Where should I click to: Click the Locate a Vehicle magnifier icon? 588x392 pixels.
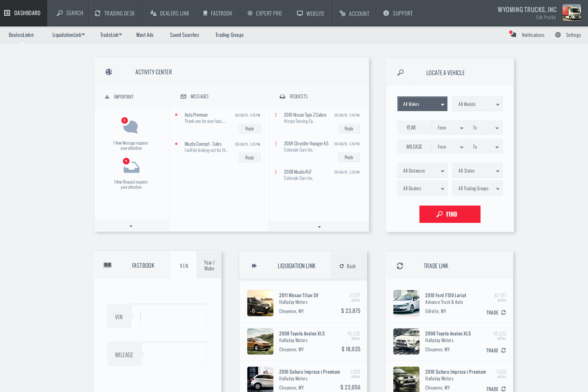[401, 73]
